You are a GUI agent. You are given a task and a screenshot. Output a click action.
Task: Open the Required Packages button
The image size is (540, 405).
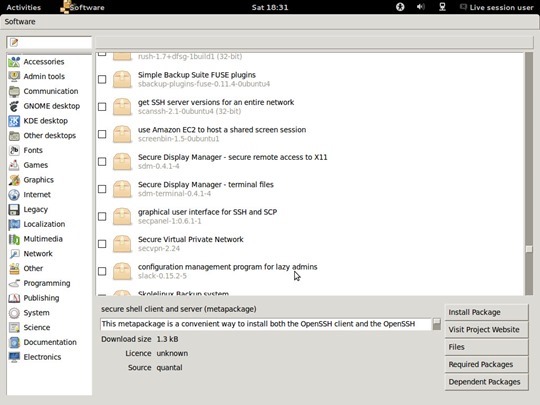pos(486,364)
